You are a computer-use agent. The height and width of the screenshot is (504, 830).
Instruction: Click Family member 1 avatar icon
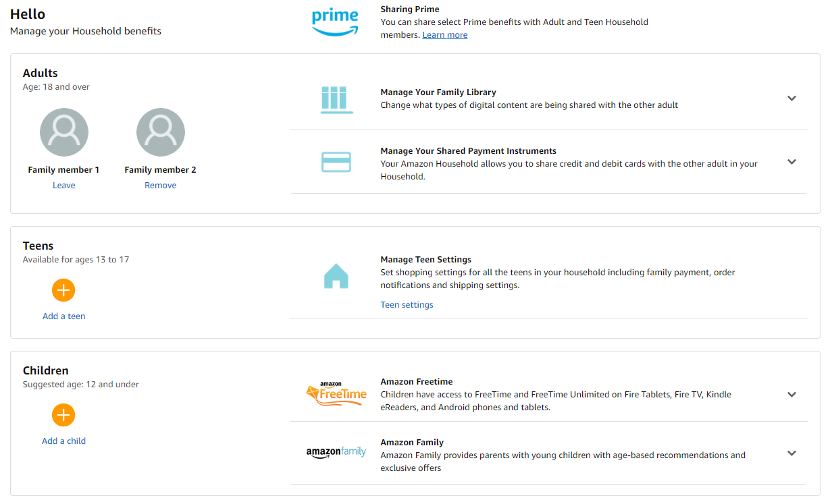tap(64, 132)
